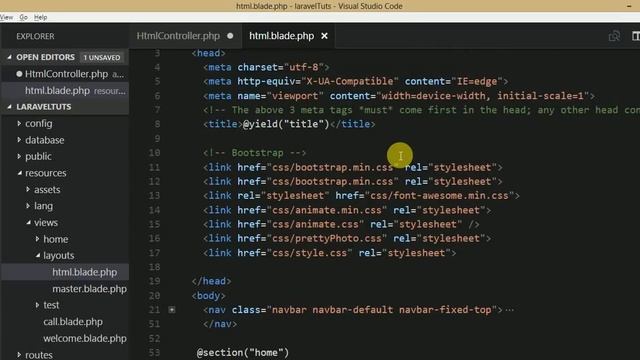Open the Help menu
This screenshot has width=640, height=360.
[x=40, y=17]
